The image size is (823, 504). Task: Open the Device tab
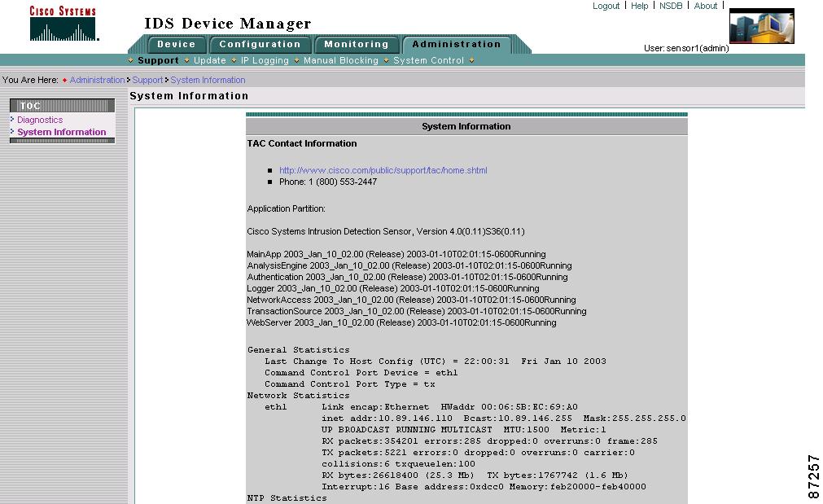177,45
